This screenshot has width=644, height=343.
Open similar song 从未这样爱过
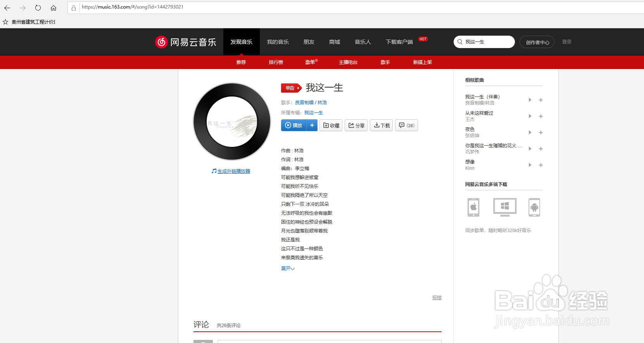[479, 113]
